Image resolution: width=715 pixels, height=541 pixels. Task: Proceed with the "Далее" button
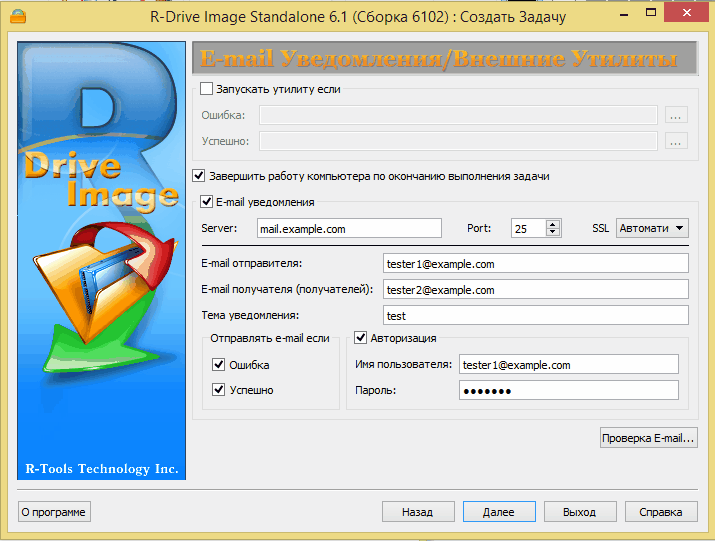click(499, 512)
